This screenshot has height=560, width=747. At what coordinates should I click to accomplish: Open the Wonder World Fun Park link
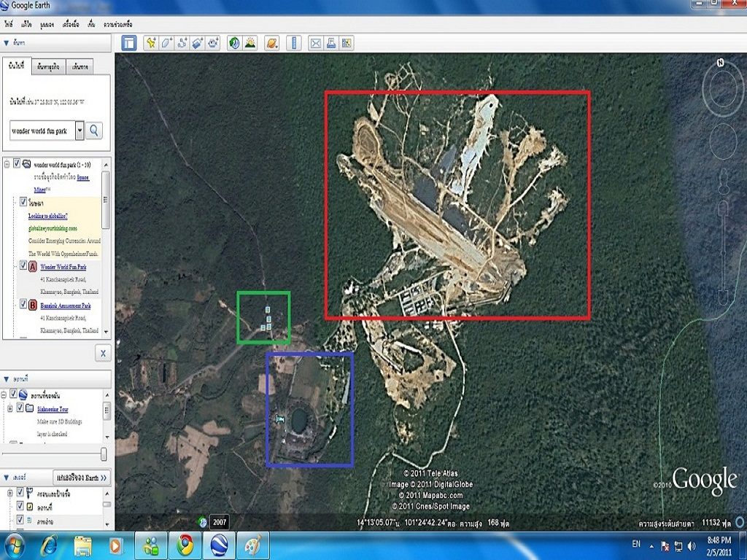[x=63, y=267]
